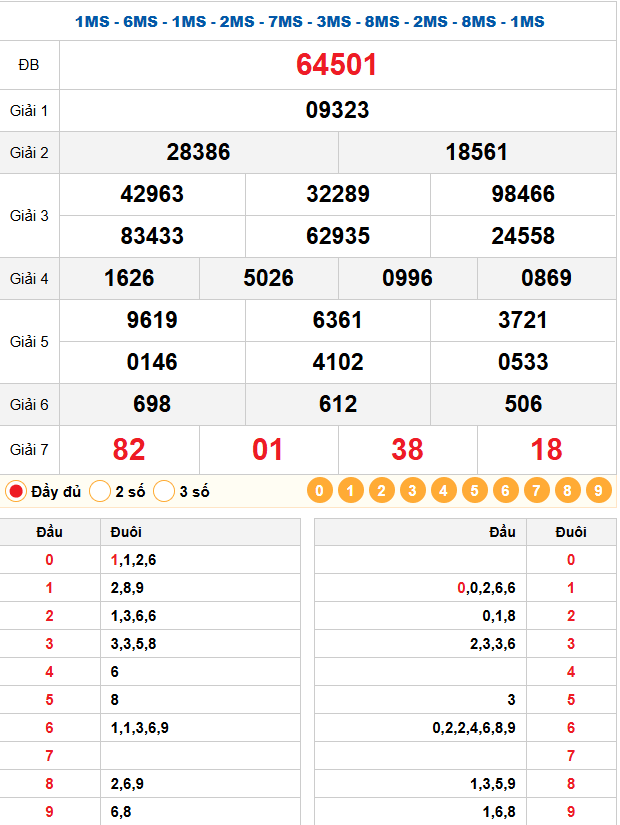Select the '2 số' radio option
620x825 pixels.
(x=100, y=491)
